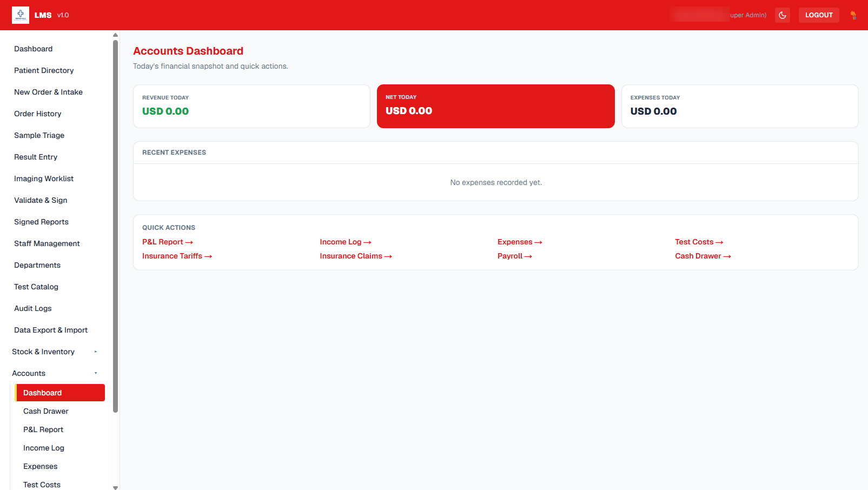View Audit Logs
The width and height of the screenshot is (868, 490).
33,308
